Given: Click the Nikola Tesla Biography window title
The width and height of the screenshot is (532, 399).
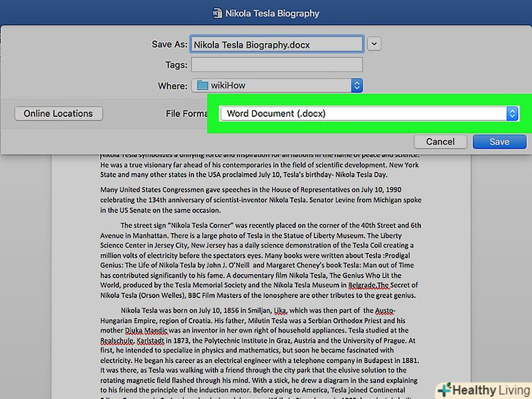Looking at the screenshot, I should pos(272,13).
